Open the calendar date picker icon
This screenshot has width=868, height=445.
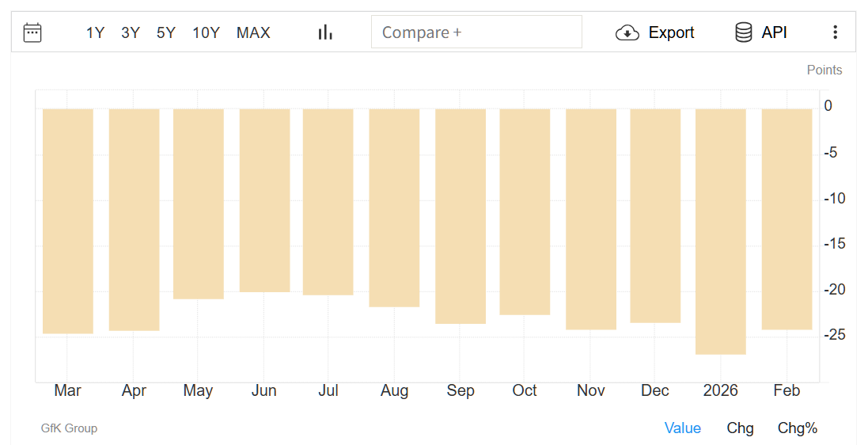coord(32,32)
